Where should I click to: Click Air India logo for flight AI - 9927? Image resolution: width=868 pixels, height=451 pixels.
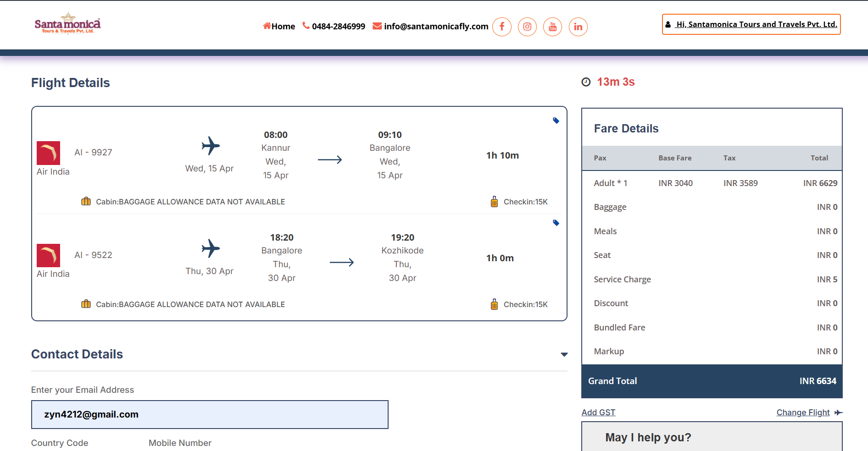(x=49, y=153)
